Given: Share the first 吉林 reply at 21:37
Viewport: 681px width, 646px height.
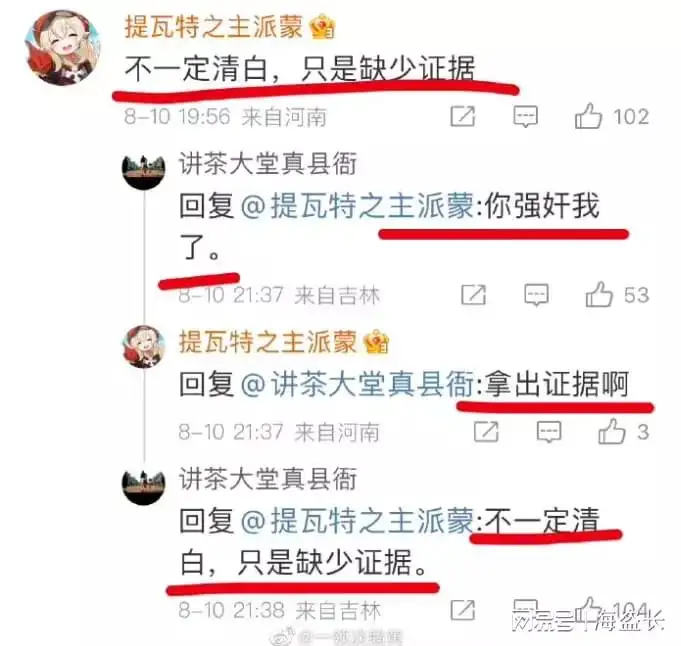Looking at the screenshot, I should click(473, 295).
